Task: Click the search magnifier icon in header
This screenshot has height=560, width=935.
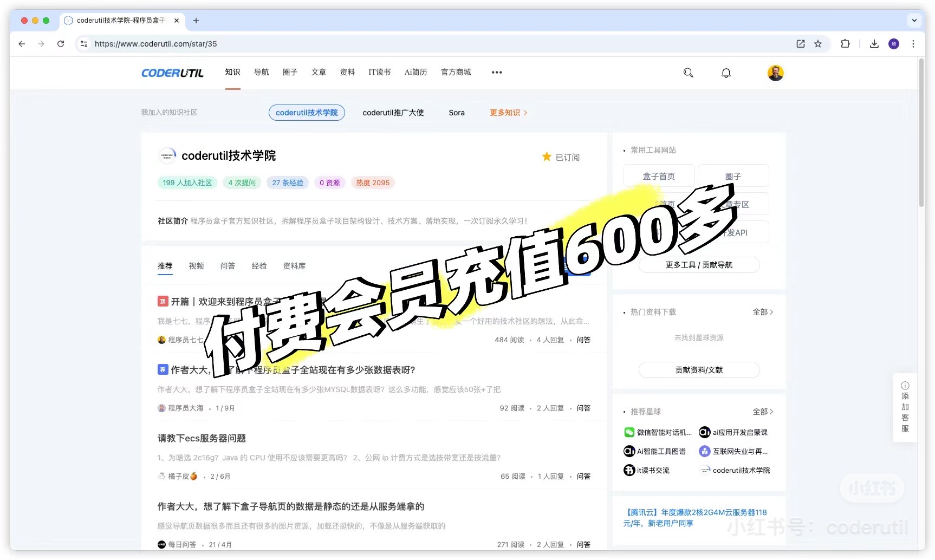Action: coord(688,73)
